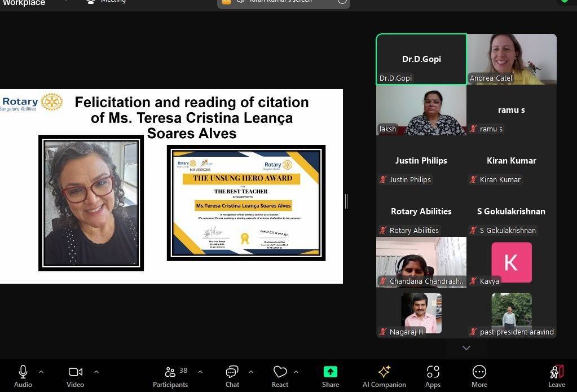The width and height of the screenshot is (577, 392).
Task: Open the chevron next to Chat
Action: point(250,372)
